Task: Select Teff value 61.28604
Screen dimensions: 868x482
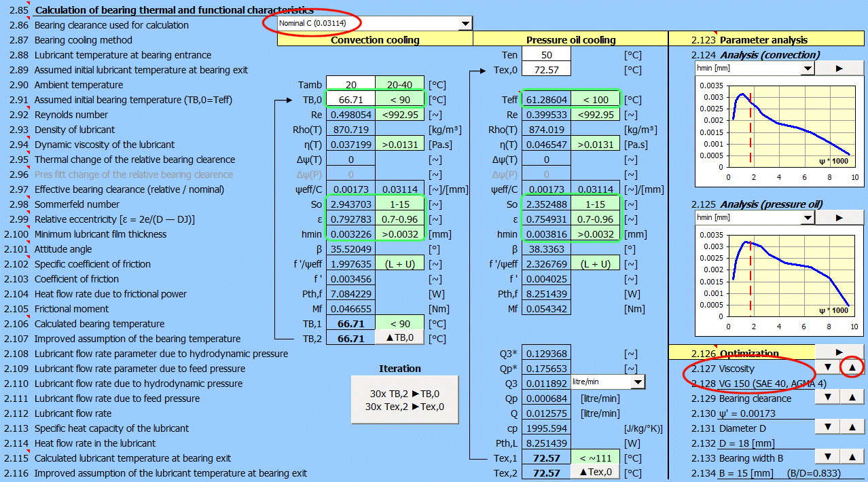Action: (x=546, y=99)
